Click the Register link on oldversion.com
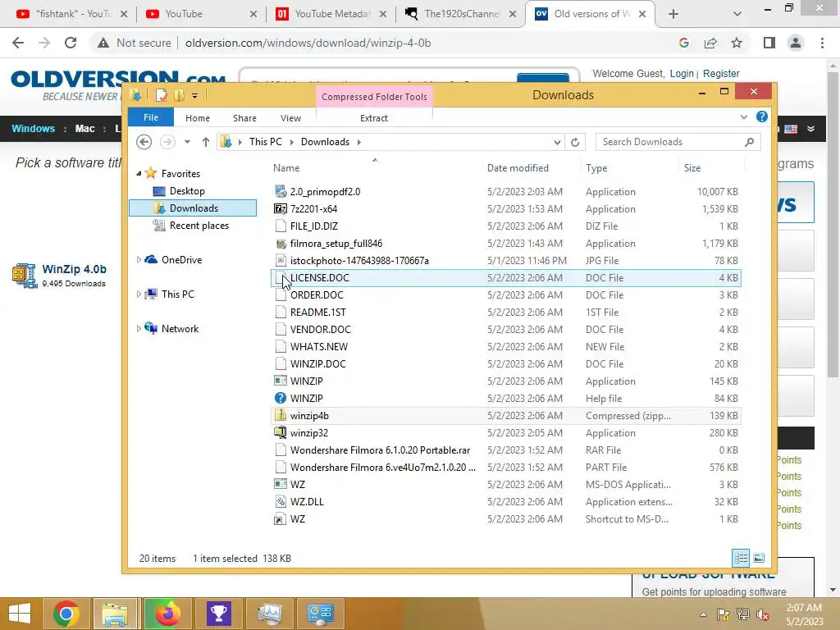The image size is (840, 630). [x=721, y=73]
